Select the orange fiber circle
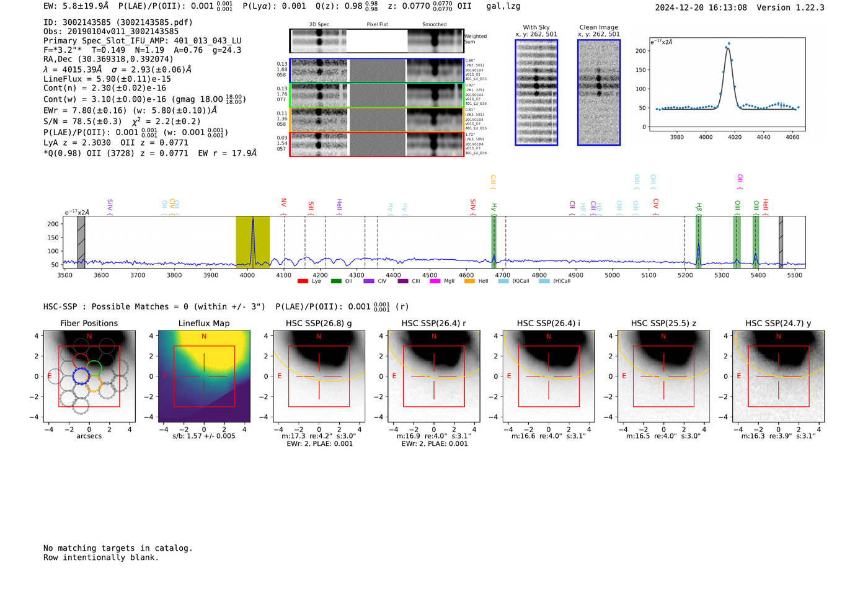 click(x=94, y=384)
